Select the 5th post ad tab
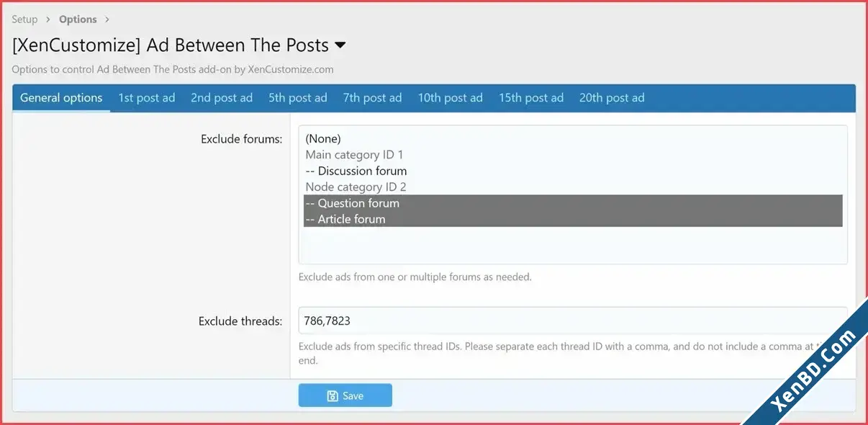 click(298, 98)
